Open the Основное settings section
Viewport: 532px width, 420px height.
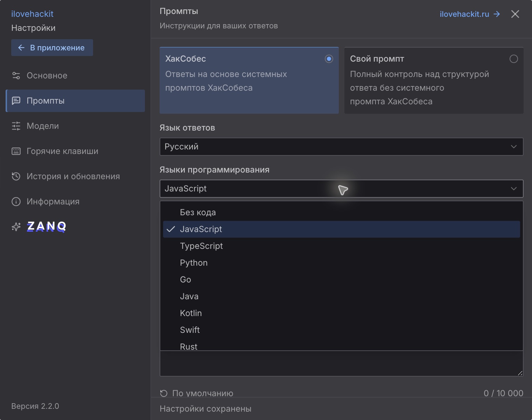coord(75,76)
